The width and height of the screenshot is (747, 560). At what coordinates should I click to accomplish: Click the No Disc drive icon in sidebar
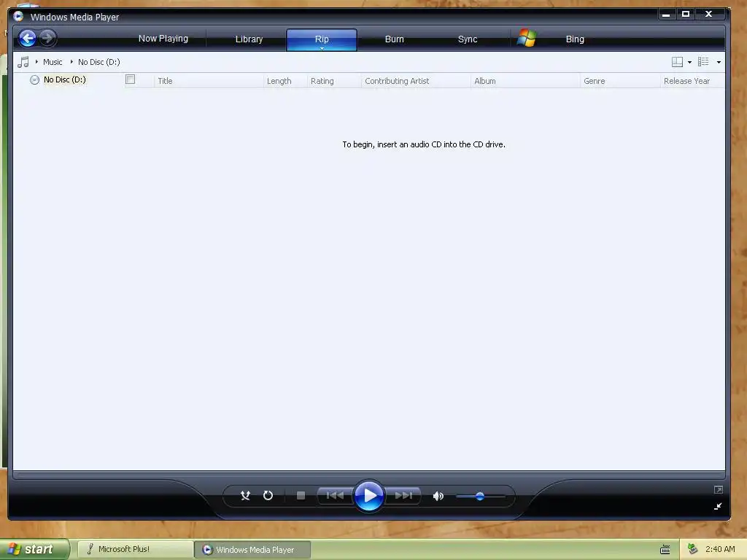pos(35,79)
